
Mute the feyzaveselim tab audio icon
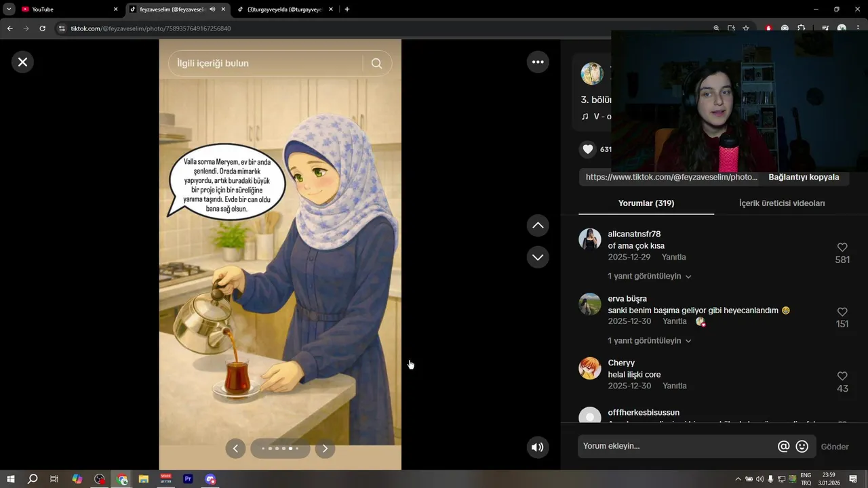click(212, 9)
